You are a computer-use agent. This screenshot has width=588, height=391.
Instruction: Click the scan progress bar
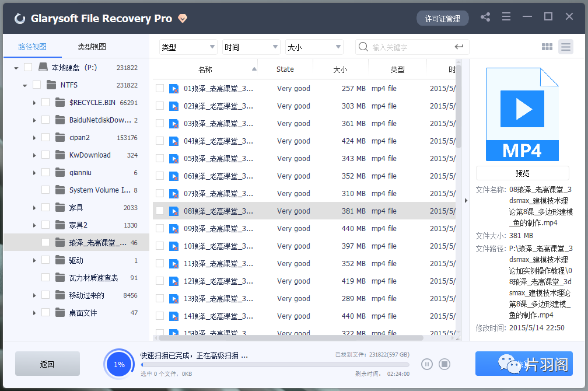pyautogui.click(x=275, y=364)
